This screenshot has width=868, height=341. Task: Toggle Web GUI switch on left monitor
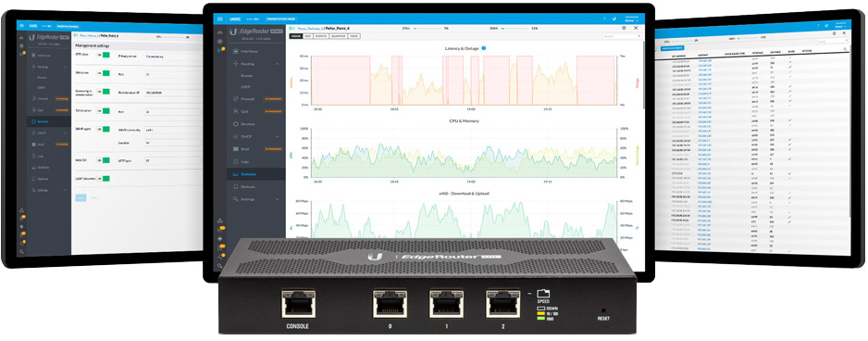click(103, 160)
